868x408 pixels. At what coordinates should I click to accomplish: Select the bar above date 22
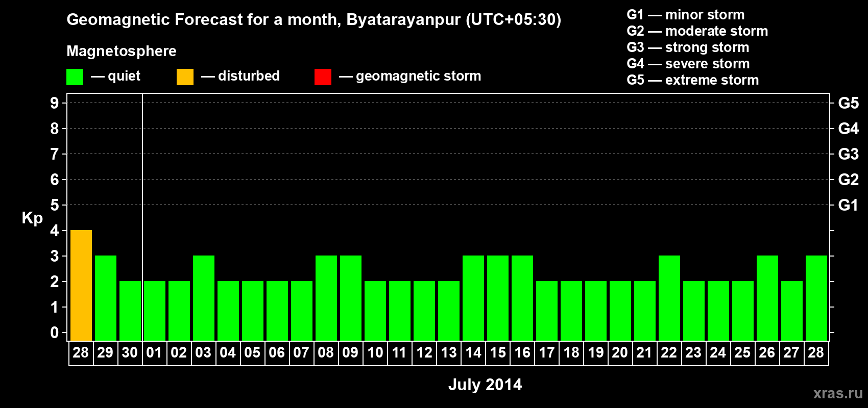(669, 298)
